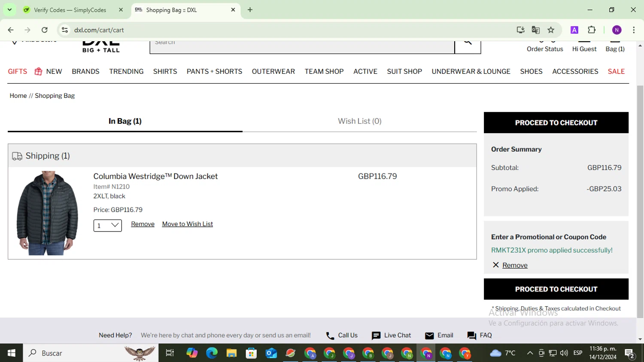Viewport: 644px width, 362px height.
Task: Open the SUIT SHOP menu
Action: pos(404,71)
